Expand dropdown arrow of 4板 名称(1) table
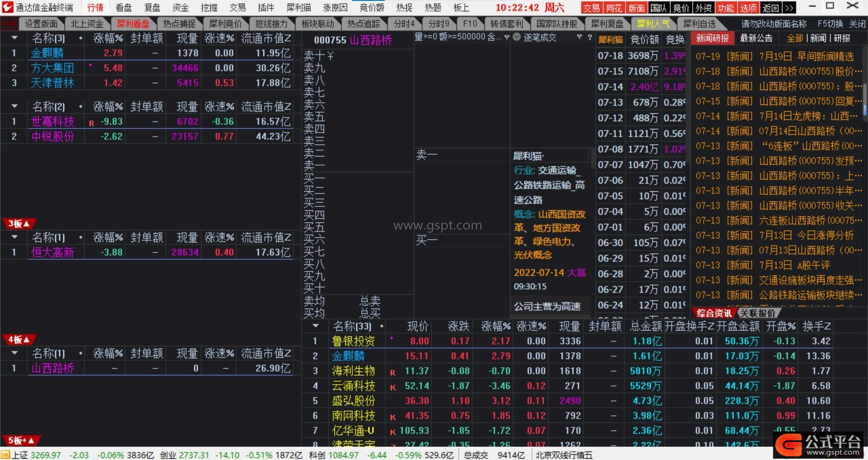Screen dimensions: 868x460 click(14, 353)
